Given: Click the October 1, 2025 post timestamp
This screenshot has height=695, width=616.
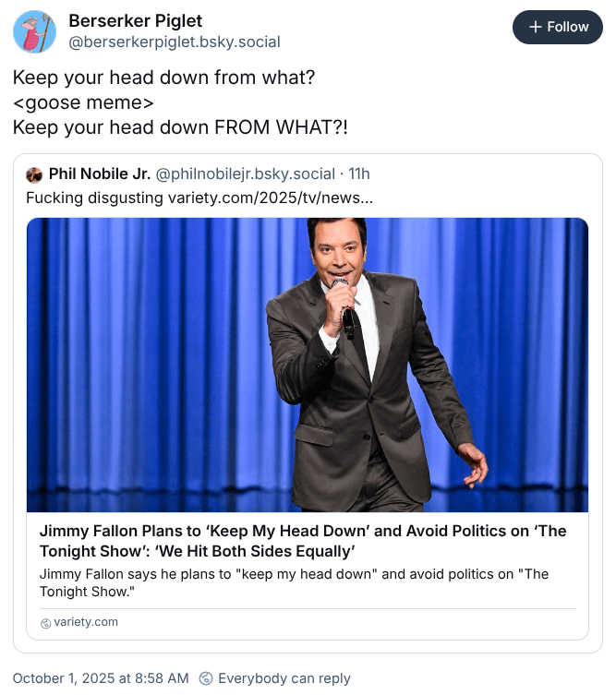Looking at the screenshot, I should click(x=101, y=678).
